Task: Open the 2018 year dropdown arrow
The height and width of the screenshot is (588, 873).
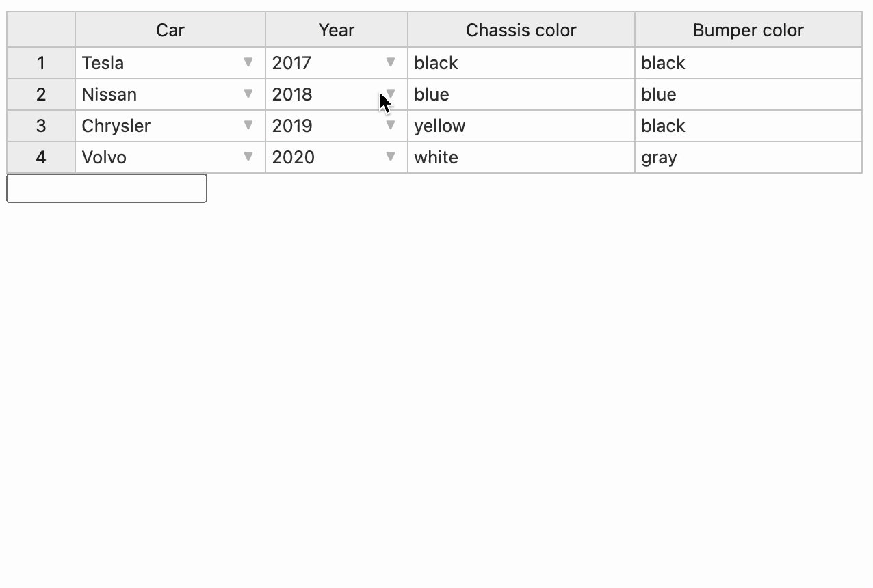Action: [391, 94]
